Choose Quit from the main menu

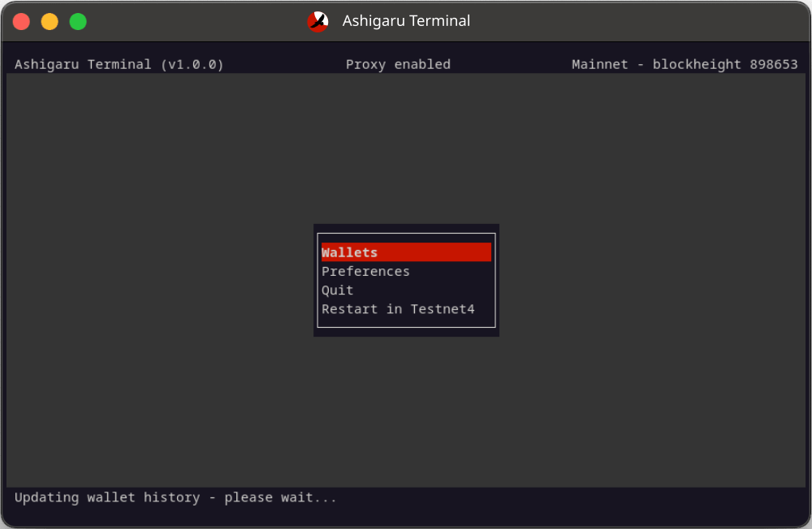pos(338,290)
